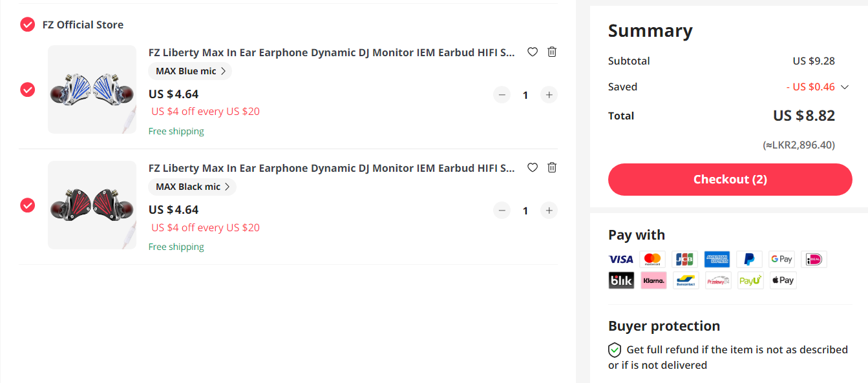The image size is (868, 383).
Task: Open the black earphone product title
Action: 332,168
